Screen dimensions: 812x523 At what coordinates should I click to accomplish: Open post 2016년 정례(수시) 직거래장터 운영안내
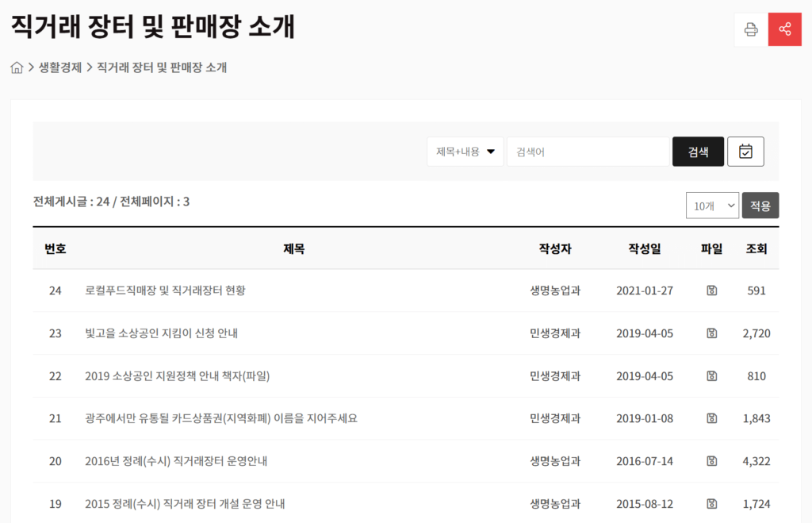[176, 461]
